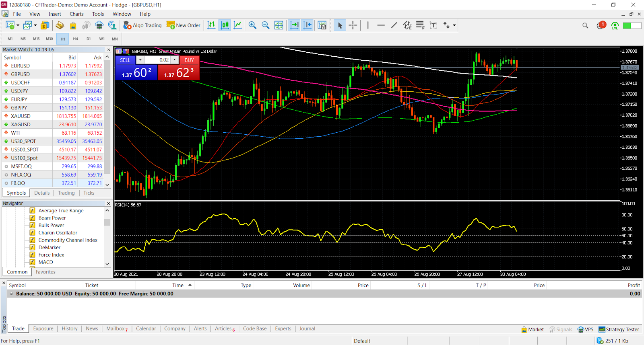Viewport: 644px width, 345px height.
Task: Expand the chart objects tool dropdown arrow
Action: click(x=454, y=25)
